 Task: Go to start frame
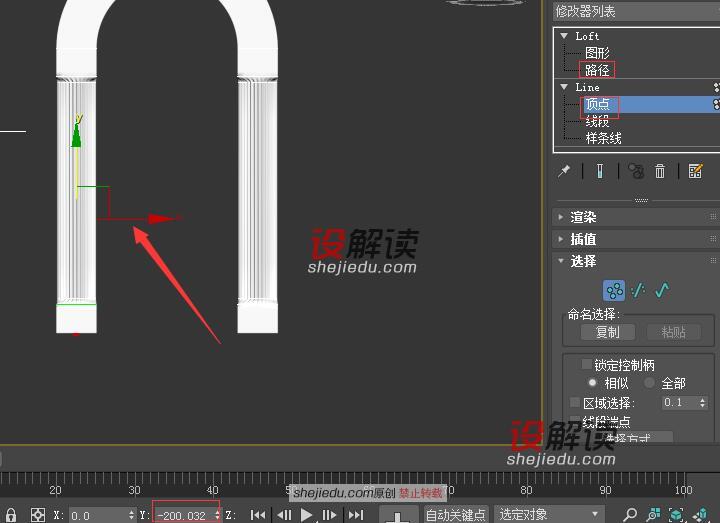(258, 515)
